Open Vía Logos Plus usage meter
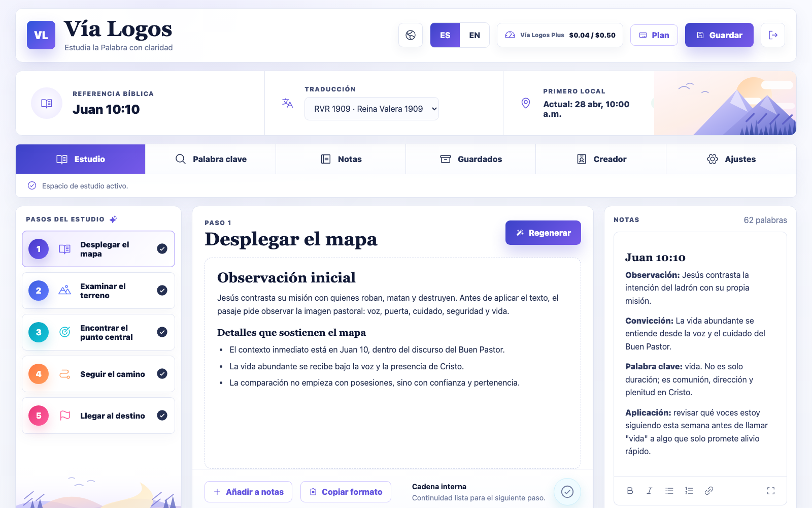This screenshot has width=812, height=508. pos(560,35)
